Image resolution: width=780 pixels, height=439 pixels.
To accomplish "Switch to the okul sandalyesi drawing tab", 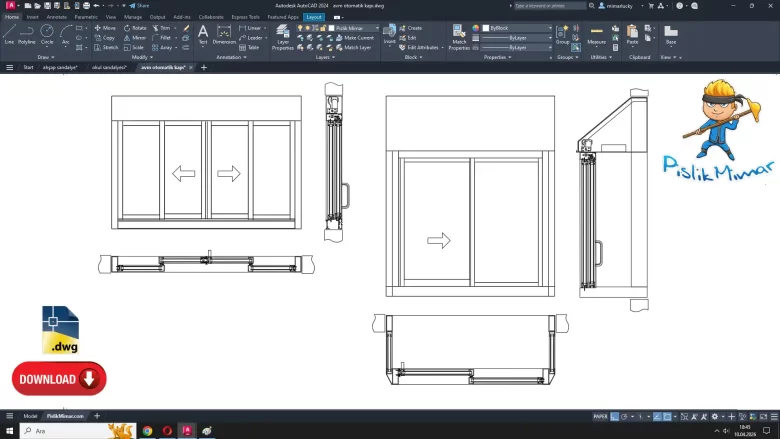I will (108, 67).
